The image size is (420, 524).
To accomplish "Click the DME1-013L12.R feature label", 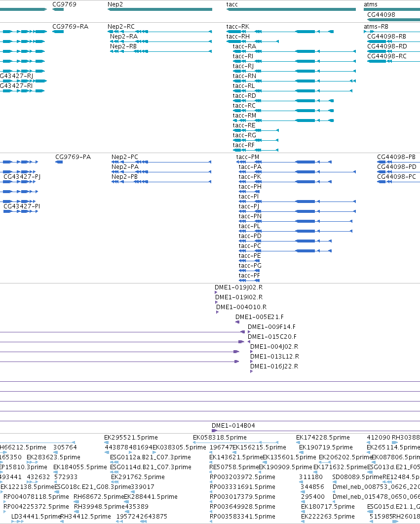I will click(x=275, y=356).
